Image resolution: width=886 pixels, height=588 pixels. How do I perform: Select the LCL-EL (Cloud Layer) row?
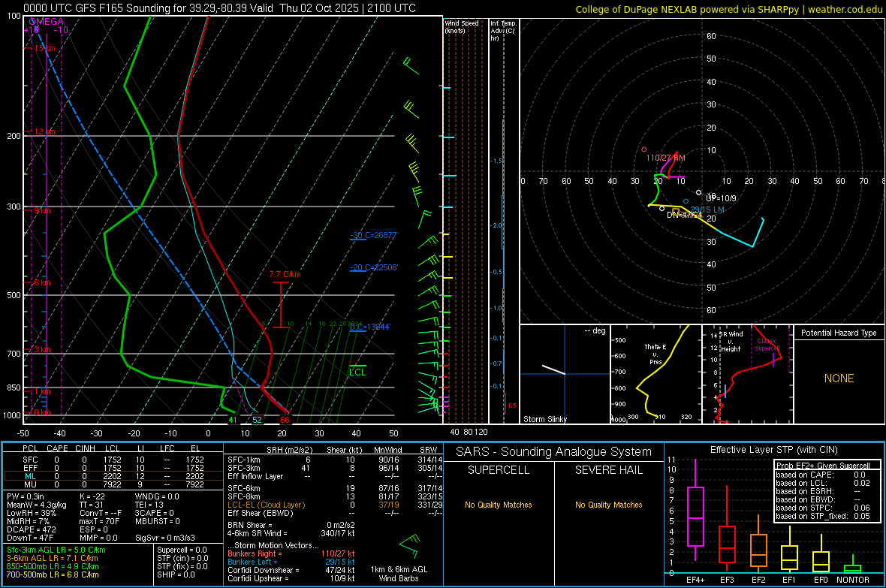335,505
